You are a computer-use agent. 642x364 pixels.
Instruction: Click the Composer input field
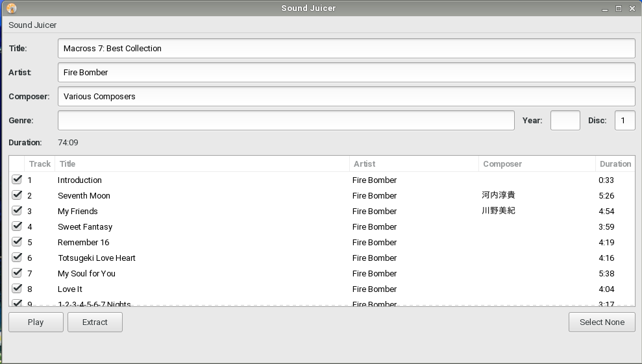click(346, 97)
